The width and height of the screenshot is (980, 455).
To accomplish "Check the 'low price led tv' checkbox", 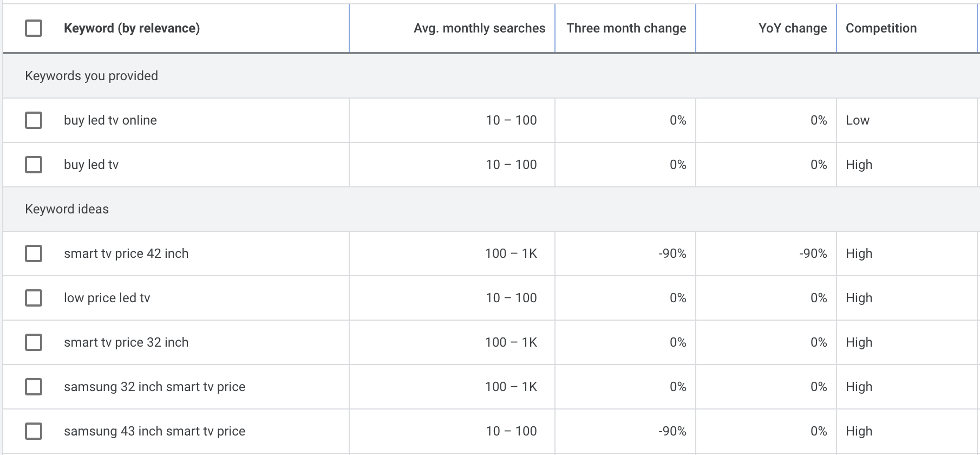I will pos(34,298).
